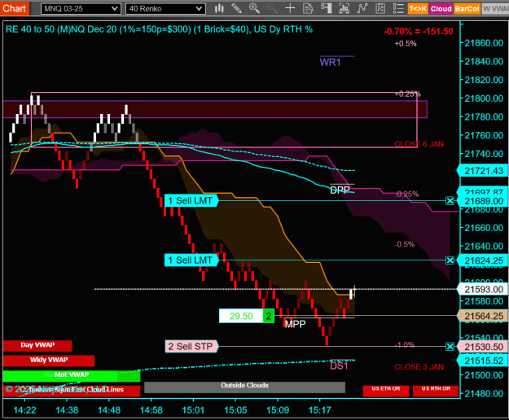Click the 21530.50 stop price marker

pyautogui.click(x=482, y=347)
